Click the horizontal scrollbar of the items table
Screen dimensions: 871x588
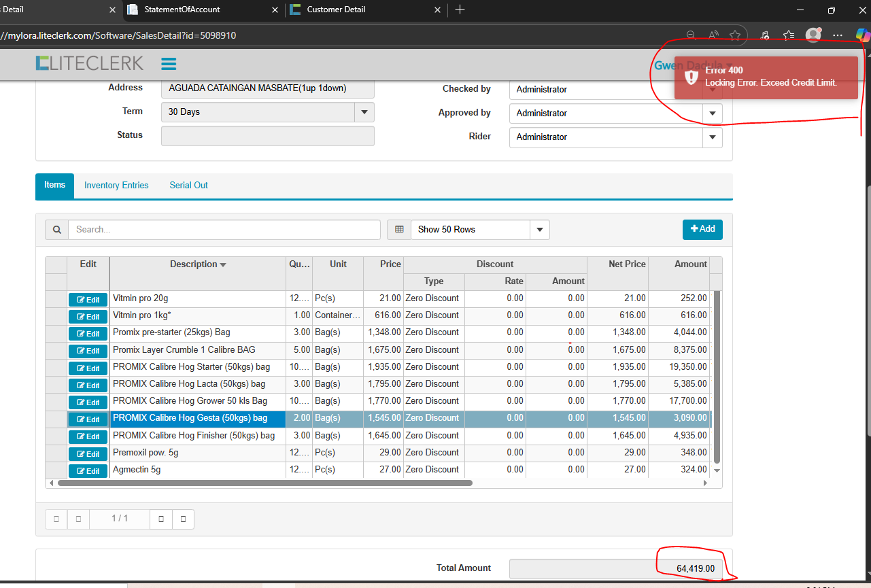tap(264, 483)
